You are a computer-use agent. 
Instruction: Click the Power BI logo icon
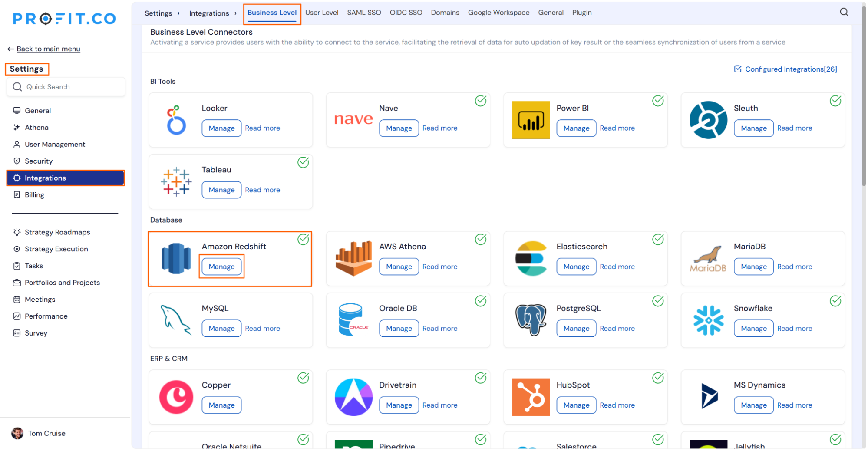531,120
